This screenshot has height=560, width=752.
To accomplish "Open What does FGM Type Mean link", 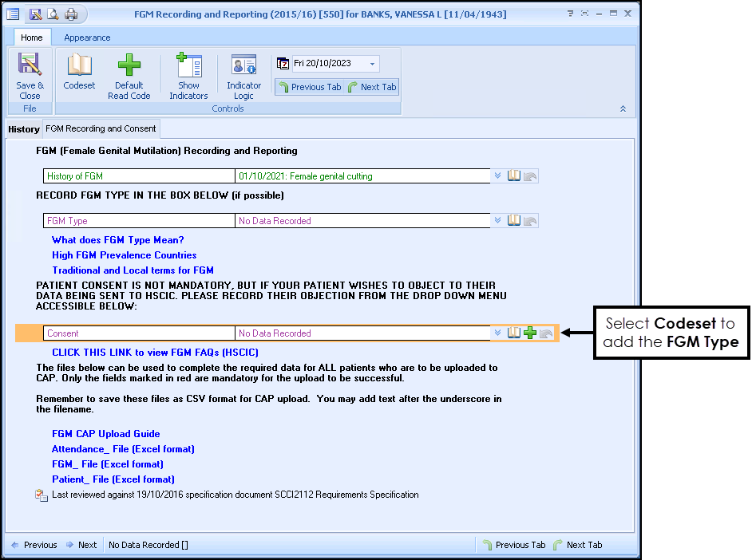I will click(x=117, y=240).
